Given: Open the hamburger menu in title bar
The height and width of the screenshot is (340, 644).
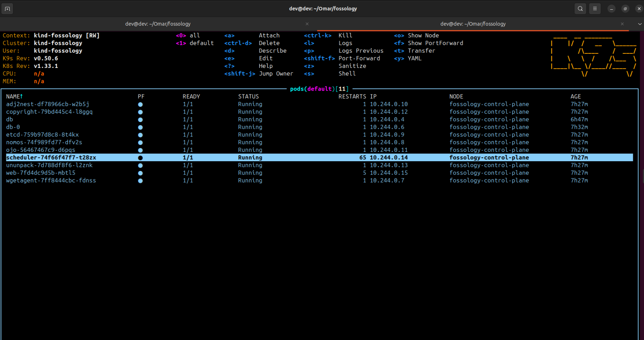Looking at the screenshot, I should point(595,9).
